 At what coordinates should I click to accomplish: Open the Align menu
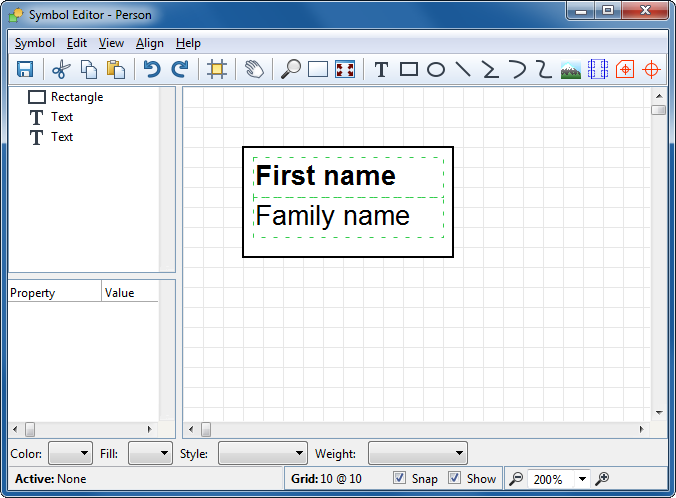pos(150,43)
